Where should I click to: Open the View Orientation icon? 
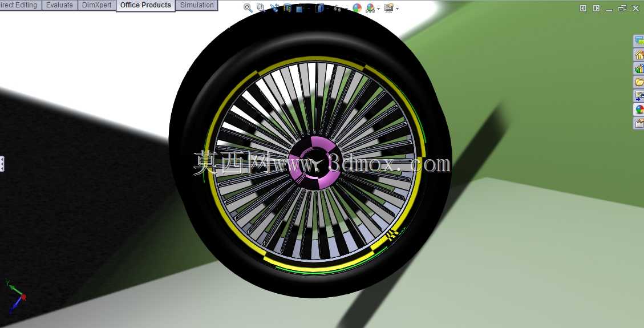pyautogui.click(x=299, y=8)
